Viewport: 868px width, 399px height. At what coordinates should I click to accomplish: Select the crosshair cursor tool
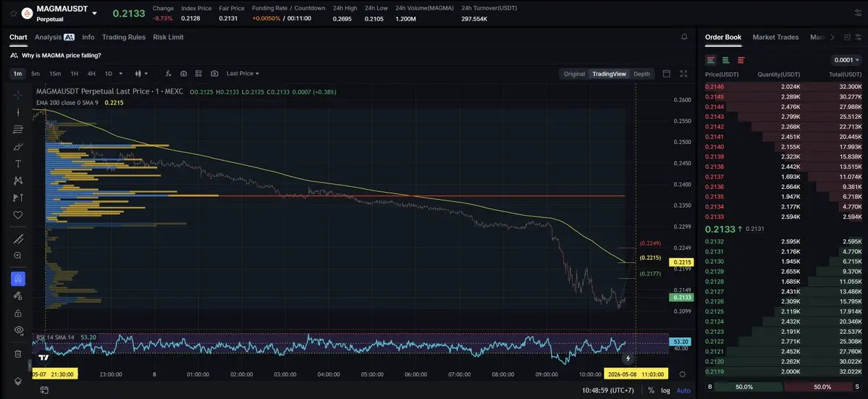pyautogui.click(x=17, y=95)
